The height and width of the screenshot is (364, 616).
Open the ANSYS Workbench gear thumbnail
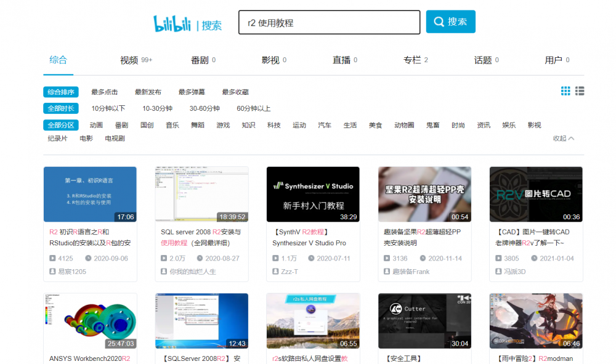[90, 321]
